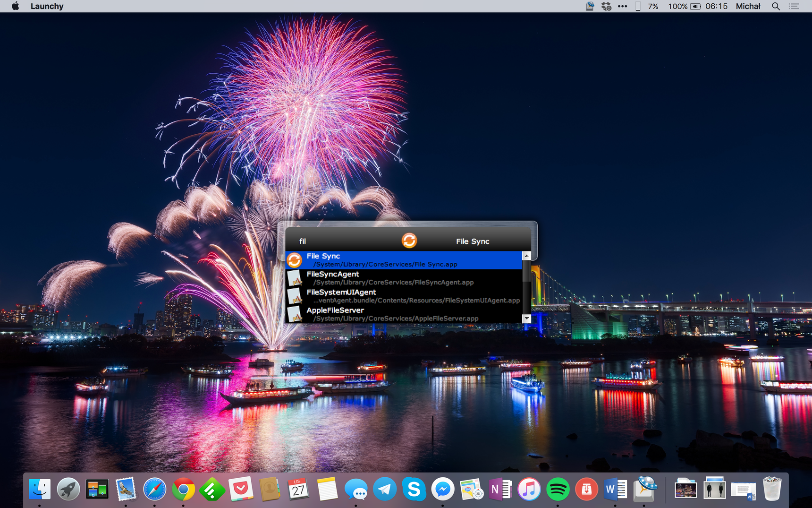Click the AppleFileServer generic app icon

[x=295, y=314]
